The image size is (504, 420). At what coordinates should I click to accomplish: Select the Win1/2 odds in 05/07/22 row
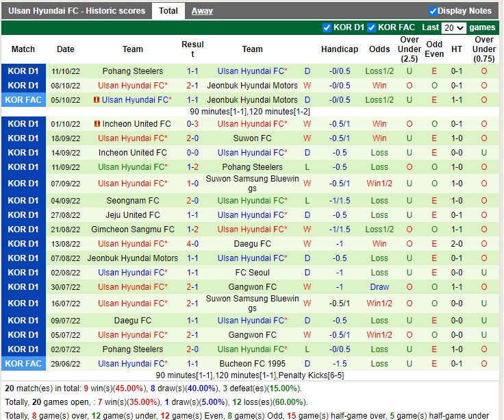[x=379, y=335]
